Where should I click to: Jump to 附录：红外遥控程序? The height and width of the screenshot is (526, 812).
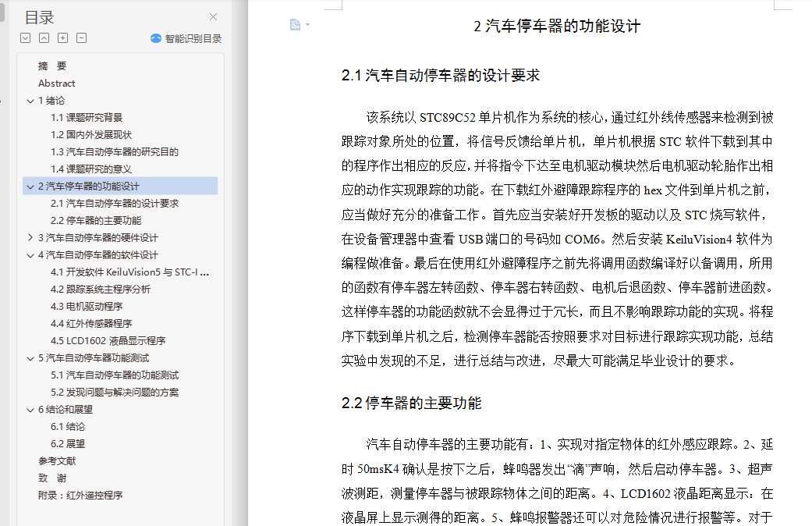point(80,494)
